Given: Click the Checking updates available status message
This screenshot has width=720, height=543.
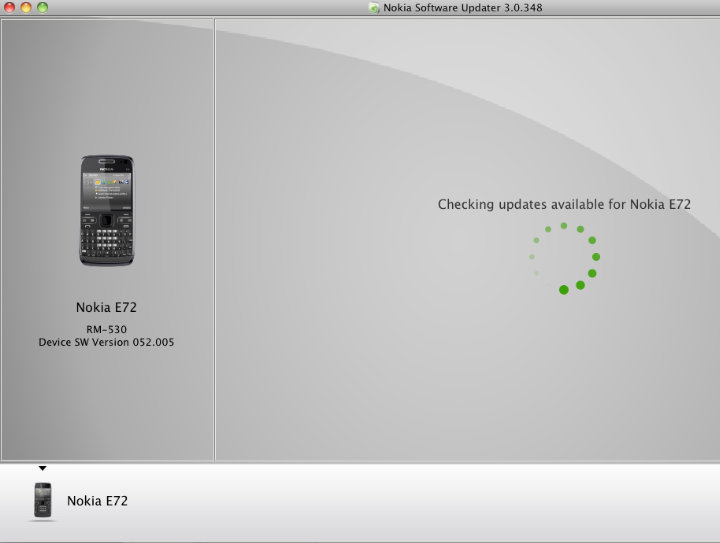Looking at the screenshot, I should click(x=564, y=204).
